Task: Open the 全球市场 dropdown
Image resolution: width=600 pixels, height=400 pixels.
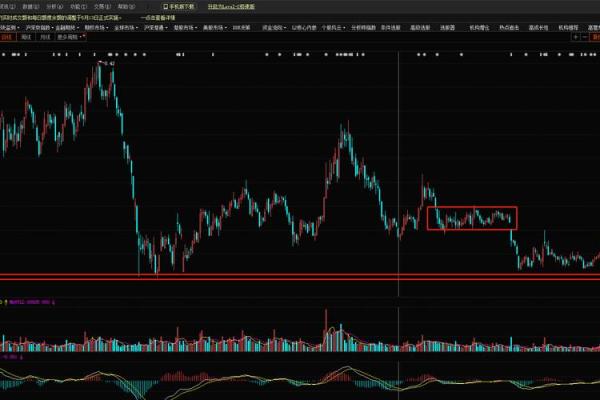Action: [x=126, y=27]
